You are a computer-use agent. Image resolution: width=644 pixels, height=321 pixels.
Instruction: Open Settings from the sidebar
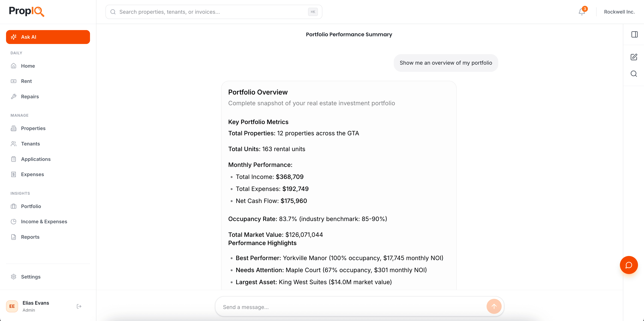coord(31,277)
